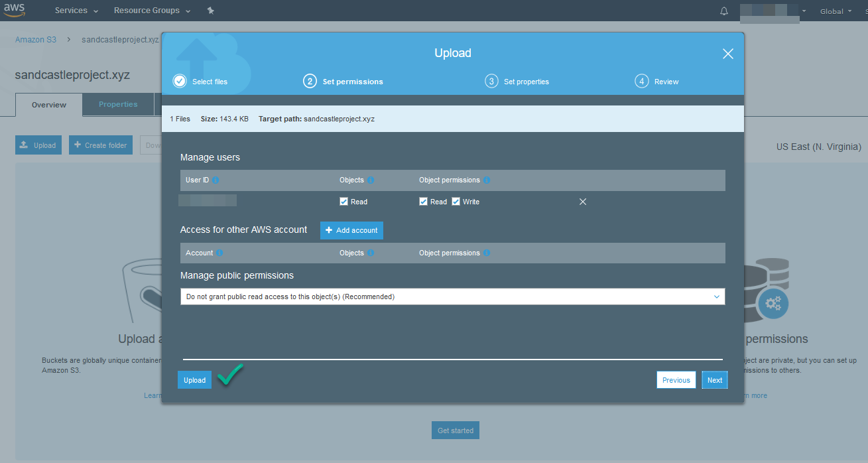The image size is (868, 463).
Task: Click the AWS logo home icon
Action: click(x=14, y=10)
